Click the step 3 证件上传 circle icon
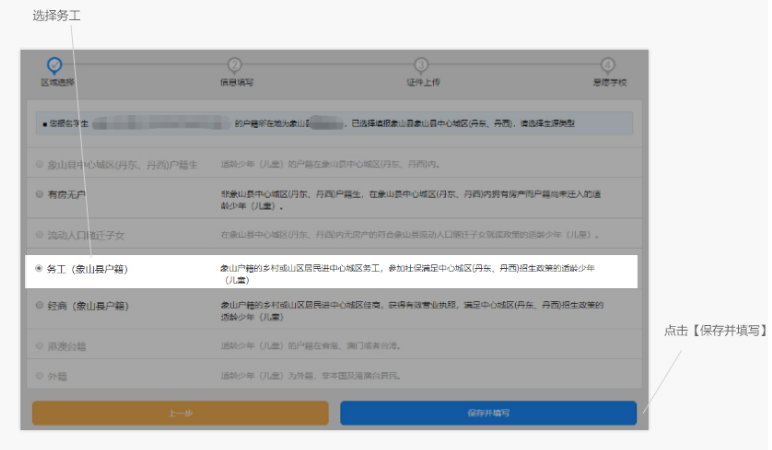 pos(421,66)
